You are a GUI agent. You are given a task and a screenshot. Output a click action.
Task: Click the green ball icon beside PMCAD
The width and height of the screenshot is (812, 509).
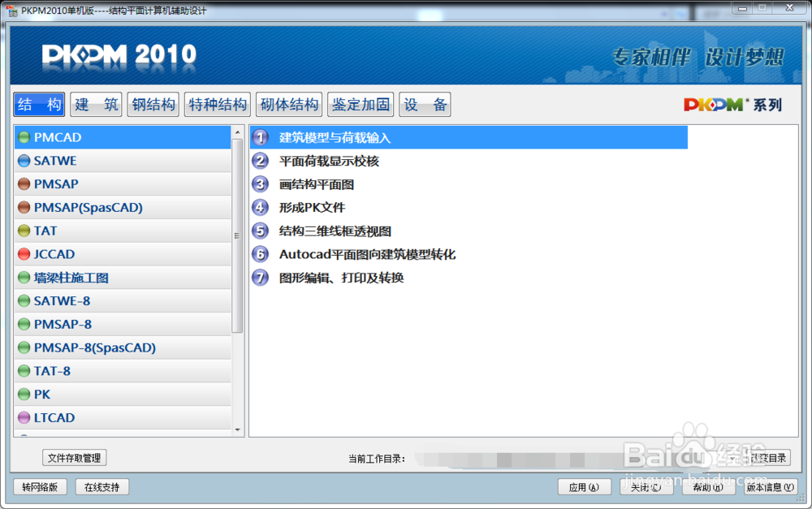pyautogui.click(x=24, y=137)
